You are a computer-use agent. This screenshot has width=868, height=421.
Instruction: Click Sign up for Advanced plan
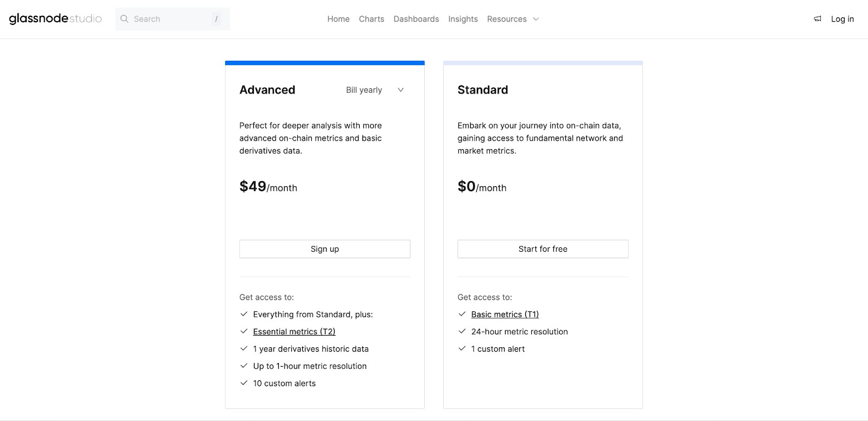point(325,249)
